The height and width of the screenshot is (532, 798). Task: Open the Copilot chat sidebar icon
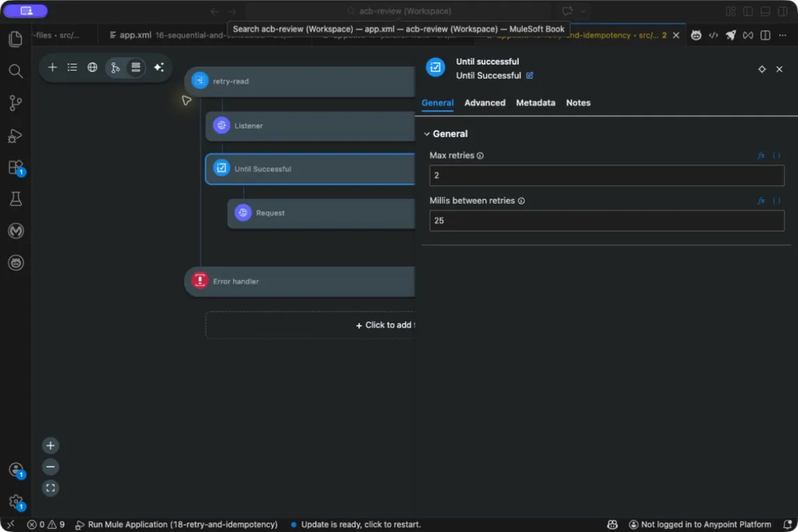coord(16,263)
